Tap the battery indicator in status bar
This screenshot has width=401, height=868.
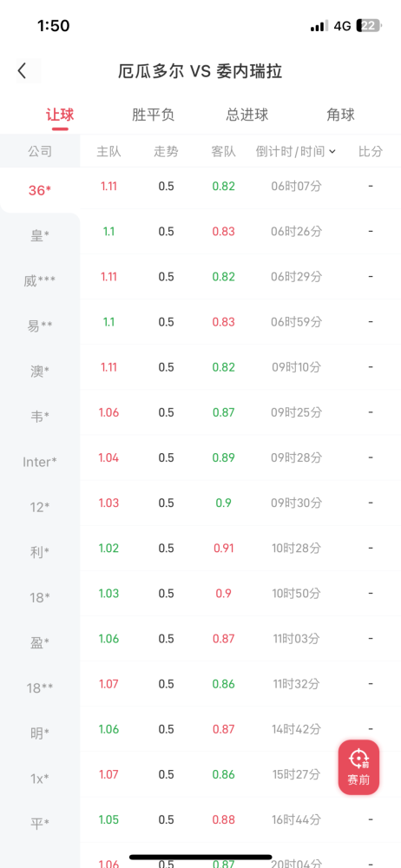369,25
